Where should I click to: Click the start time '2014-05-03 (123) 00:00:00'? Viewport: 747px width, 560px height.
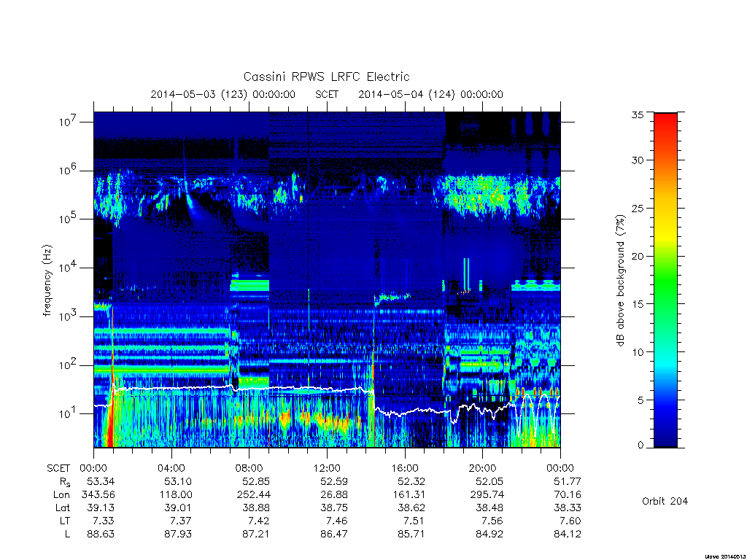pos(223,94)
